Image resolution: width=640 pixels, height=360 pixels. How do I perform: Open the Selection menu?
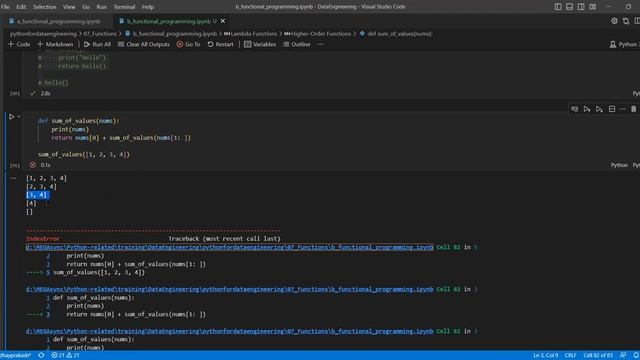pyautogui.click(x=44, y=7)
